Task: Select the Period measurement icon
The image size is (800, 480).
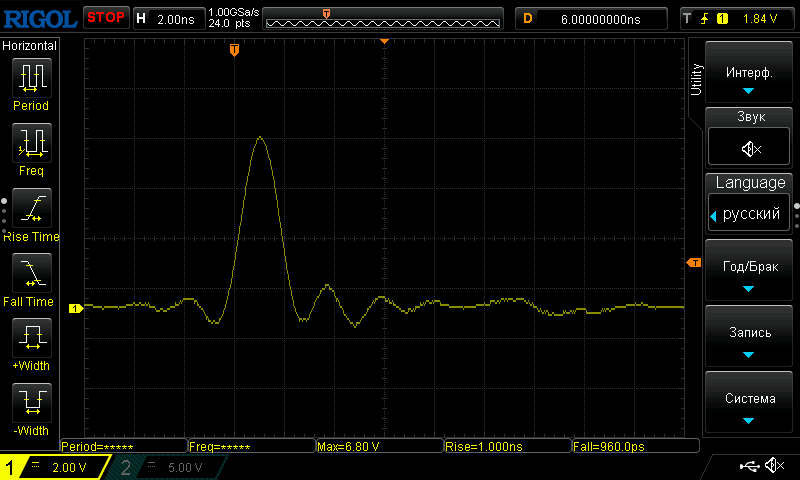Action: [31, 79]
